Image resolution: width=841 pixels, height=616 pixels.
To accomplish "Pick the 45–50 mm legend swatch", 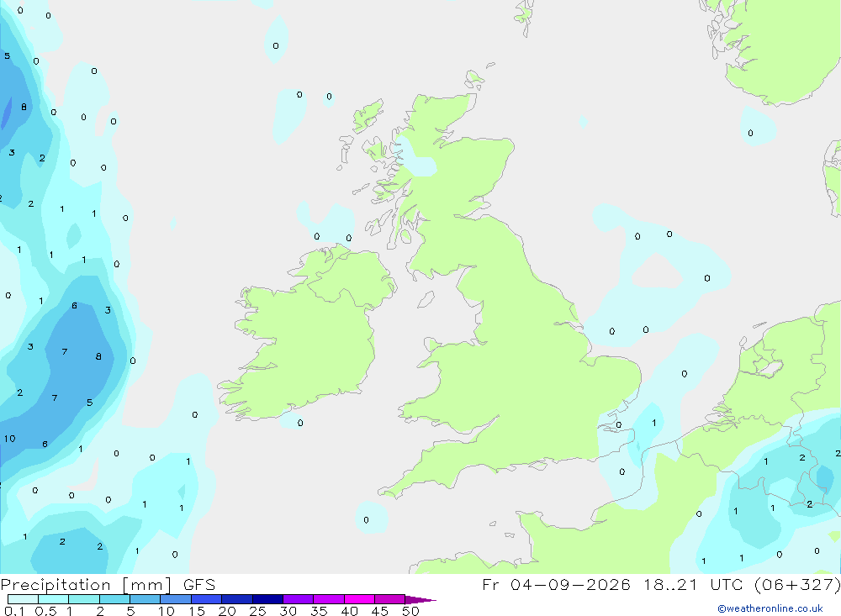I will [390, 599].
